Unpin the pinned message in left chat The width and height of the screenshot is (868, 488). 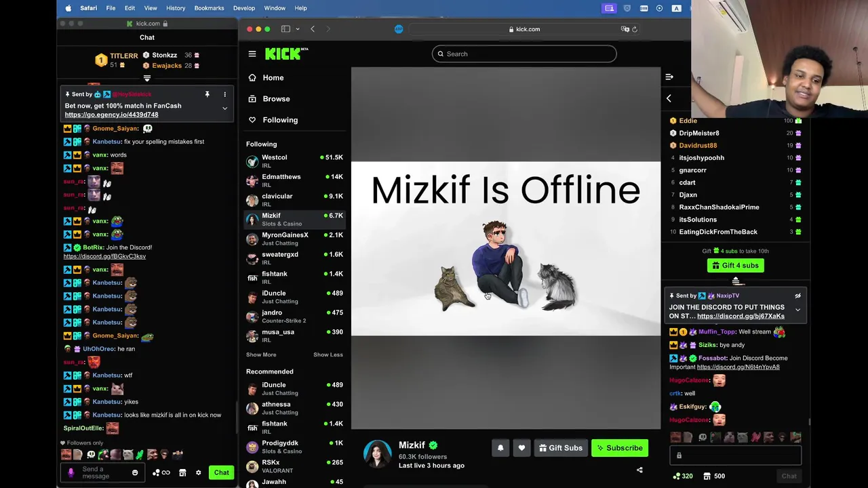tap(207, 94)
